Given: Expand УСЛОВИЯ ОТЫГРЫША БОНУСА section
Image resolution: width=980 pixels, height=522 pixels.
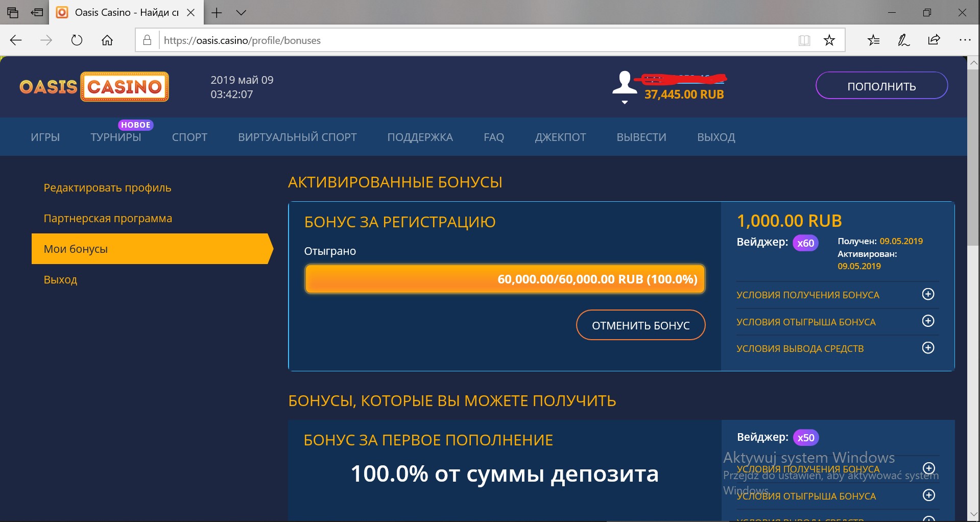Looking at the screenshot, I should [x=928, y=321].
